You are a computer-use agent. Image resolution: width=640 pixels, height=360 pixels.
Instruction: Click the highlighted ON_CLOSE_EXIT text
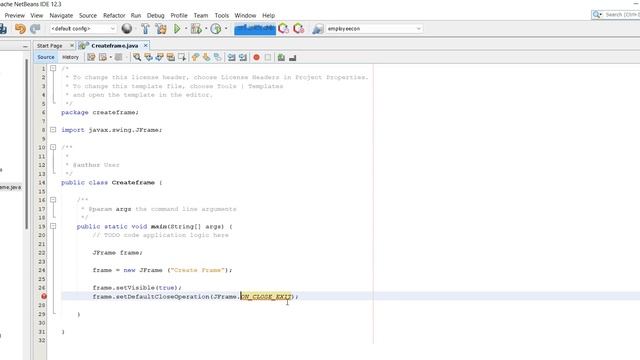267,296
